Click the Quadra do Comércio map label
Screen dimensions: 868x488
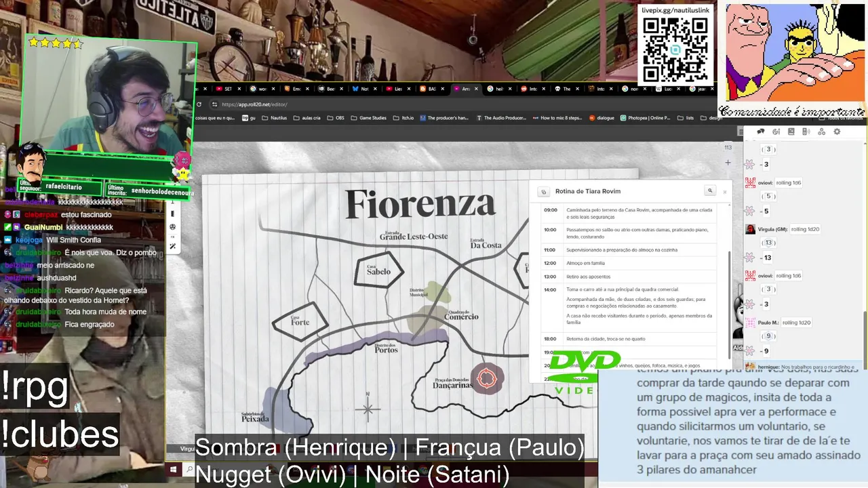(x=461, y=315)
